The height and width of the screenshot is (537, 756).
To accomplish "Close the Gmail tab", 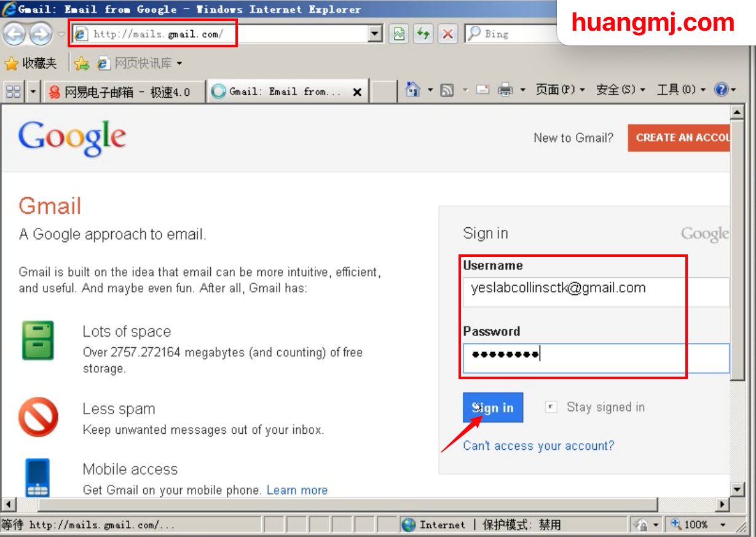I will click(357, 92).
